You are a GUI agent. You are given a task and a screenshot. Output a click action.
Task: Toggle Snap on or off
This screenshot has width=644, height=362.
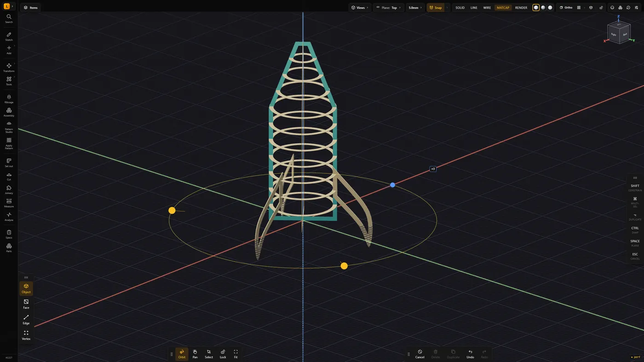435,8
